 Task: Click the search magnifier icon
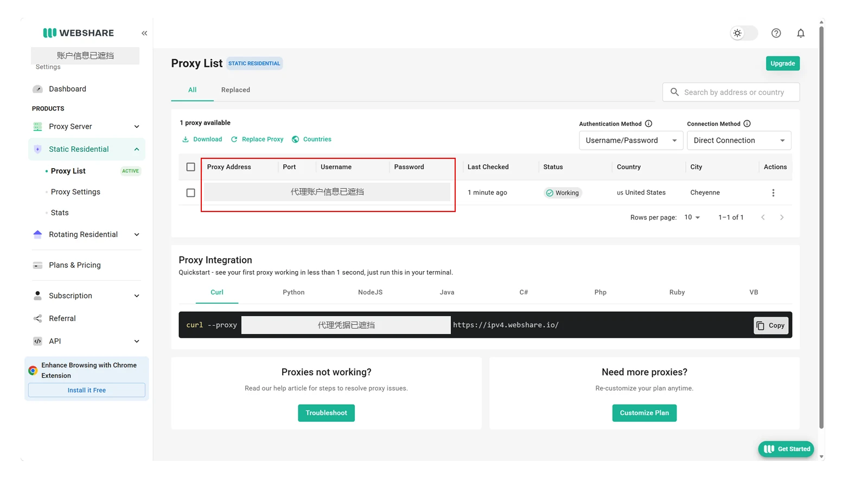click(x=674, y=92)
